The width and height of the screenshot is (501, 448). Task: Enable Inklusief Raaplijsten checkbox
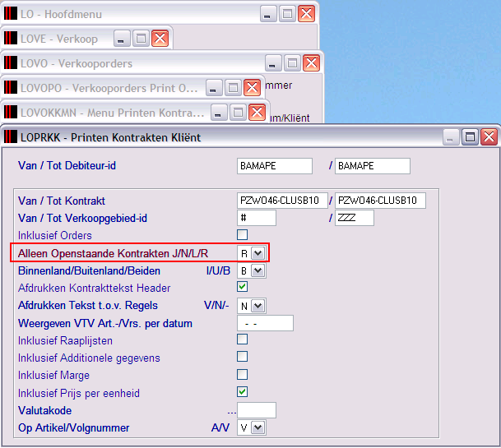pyautogui.click(x=242, y=339)
